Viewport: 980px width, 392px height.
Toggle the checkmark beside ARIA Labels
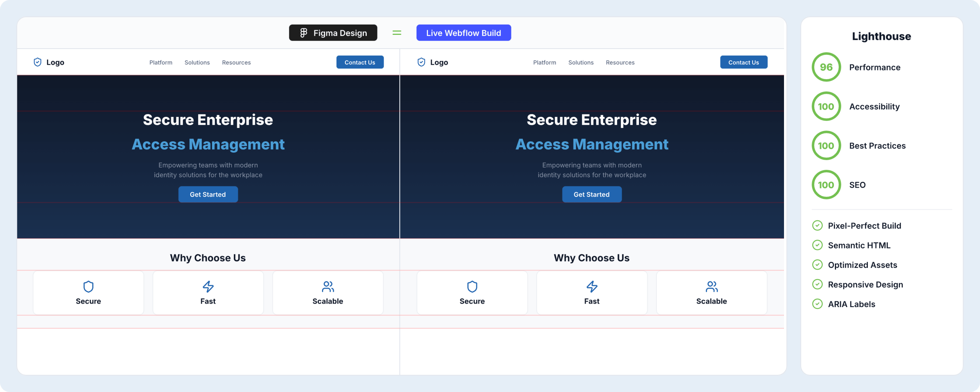click(818, 304)
